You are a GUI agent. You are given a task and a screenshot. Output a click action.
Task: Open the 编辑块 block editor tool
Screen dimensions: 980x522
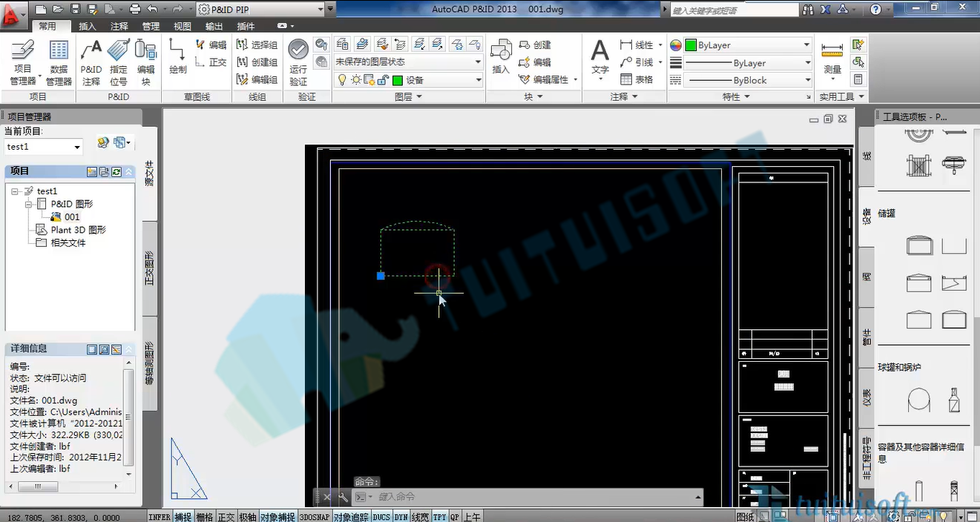click(146, 62)
